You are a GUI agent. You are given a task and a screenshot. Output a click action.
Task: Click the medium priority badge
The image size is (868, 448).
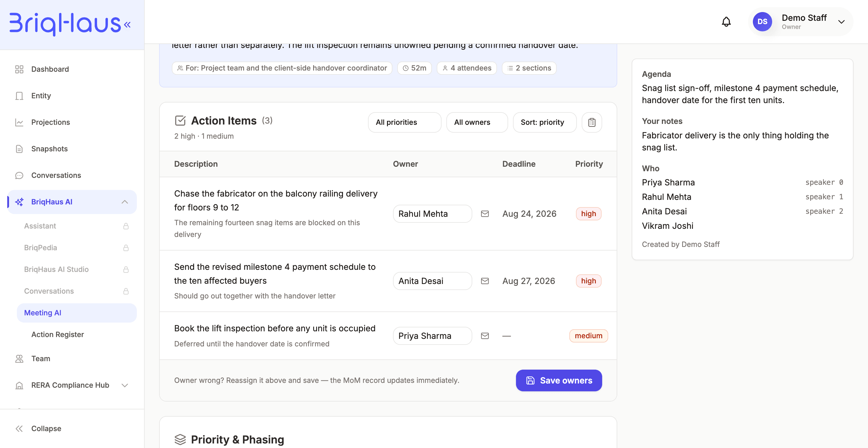(x=588, y=336)
